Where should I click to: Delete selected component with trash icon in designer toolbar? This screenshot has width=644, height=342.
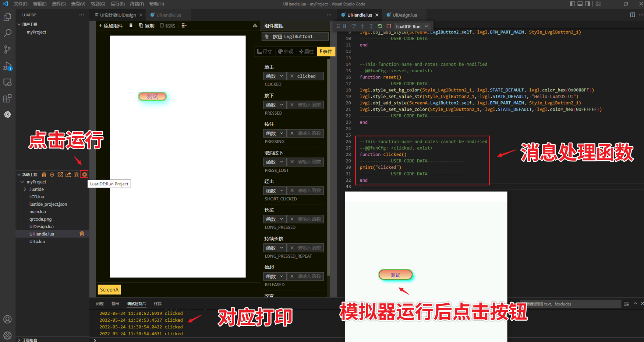(131, 25)
